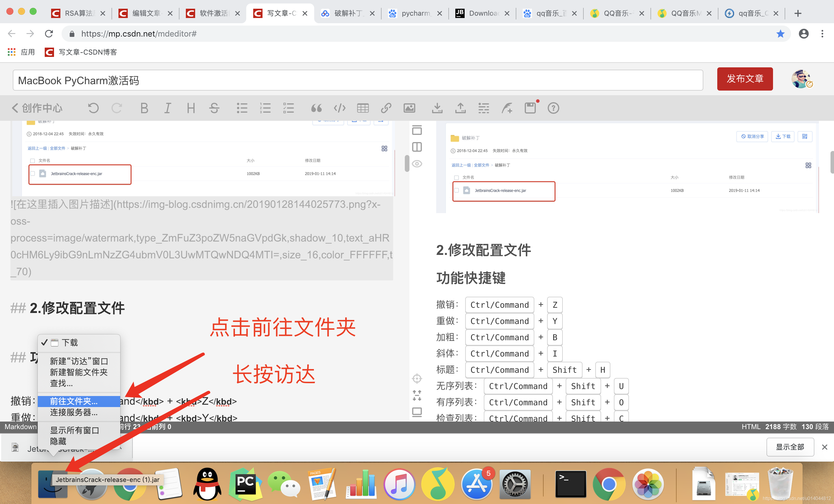The height and width of the screenshot is (504, 834).
Task: Click the article title input field
Action: click(357, 80)
